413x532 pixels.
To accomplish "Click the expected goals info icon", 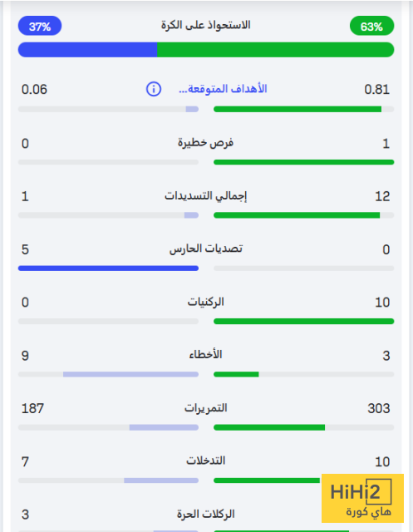I will (x=154, y=89).
